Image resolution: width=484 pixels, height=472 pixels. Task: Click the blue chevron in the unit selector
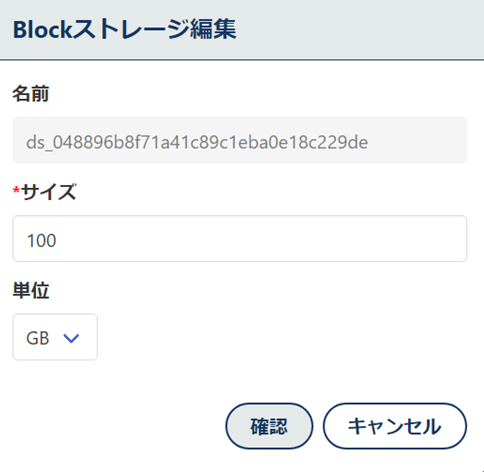coord(71,338)
